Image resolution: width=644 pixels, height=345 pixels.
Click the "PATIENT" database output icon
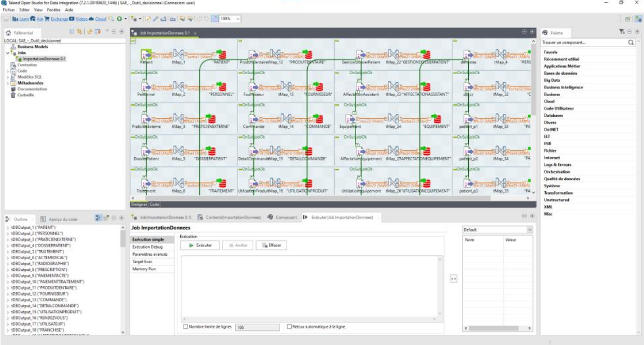pyautogui.click(x=222, y=54)
